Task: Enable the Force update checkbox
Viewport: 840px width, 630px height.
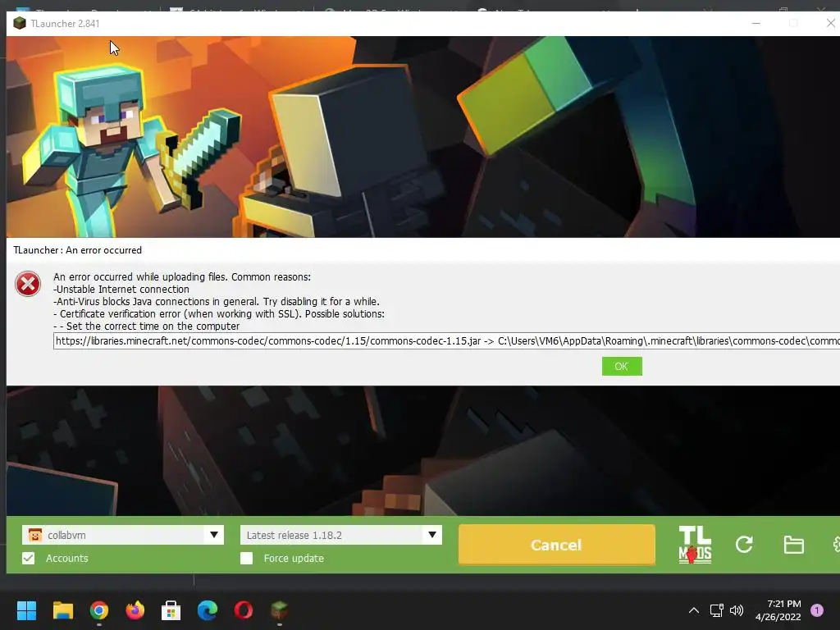Action: coord(246,558)
